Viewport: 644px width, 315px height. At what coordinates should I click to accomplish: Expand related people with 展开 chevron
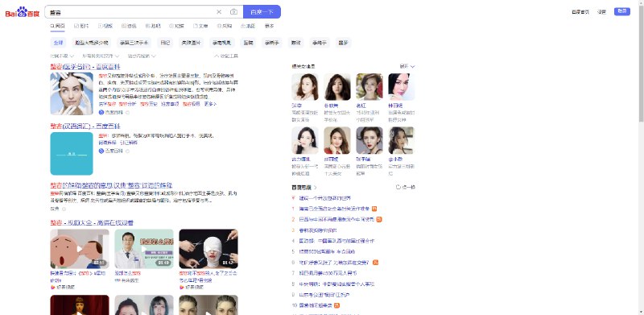click(412, 66)
